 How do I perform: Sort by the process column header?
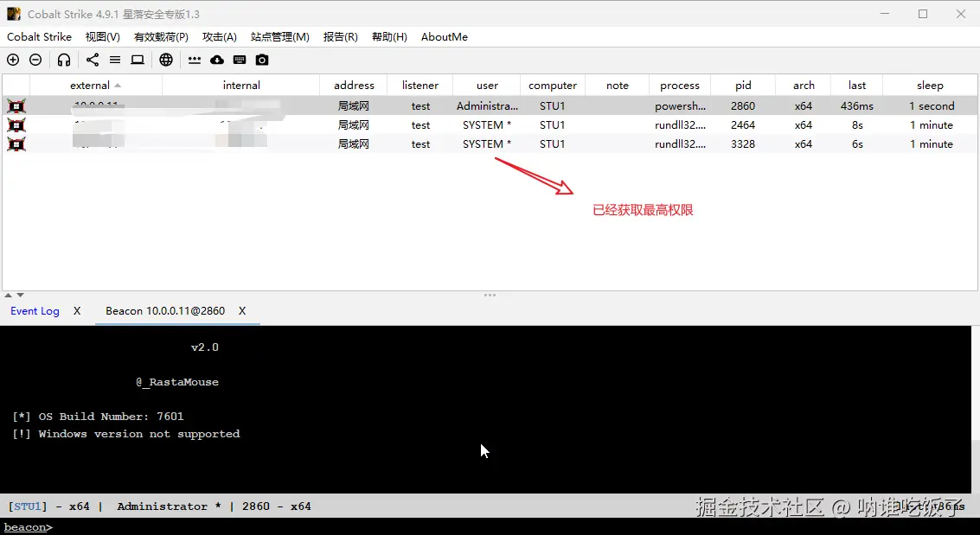click(x=680, y=86)
